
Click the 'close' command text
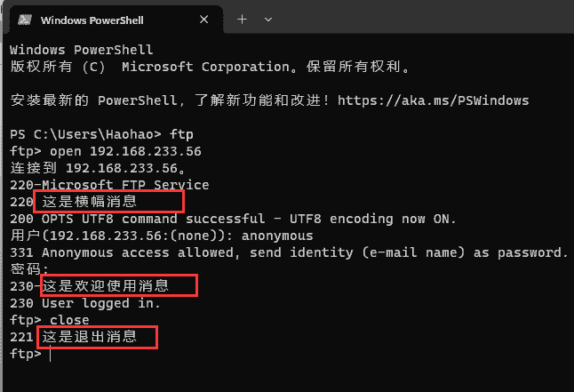[69, 320]
